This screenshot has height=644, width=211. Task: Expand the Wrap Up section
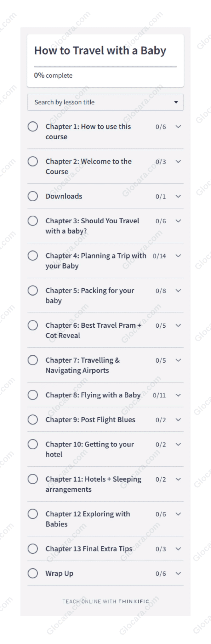point(178,574)
